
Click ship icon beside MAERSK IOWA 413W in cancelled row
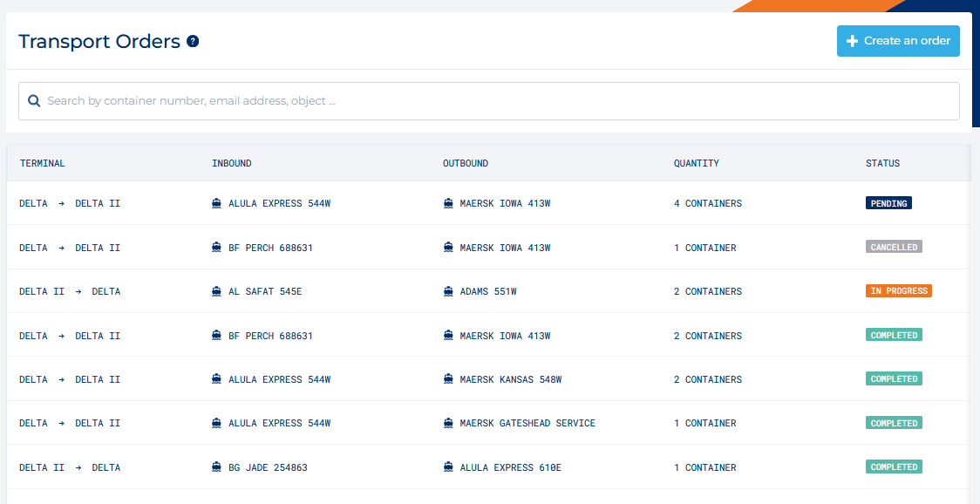pyautogui.click(x=448, y=248)
